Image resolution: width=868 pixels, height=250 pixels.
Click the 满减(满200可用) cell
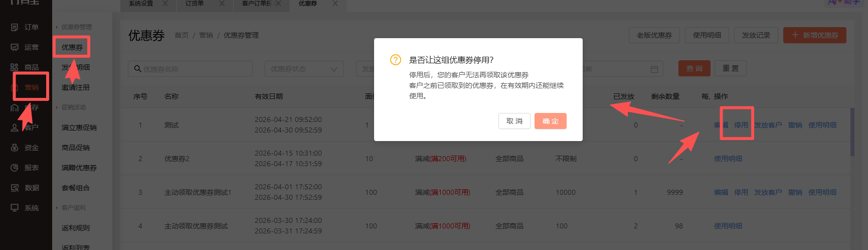(441, 159)
